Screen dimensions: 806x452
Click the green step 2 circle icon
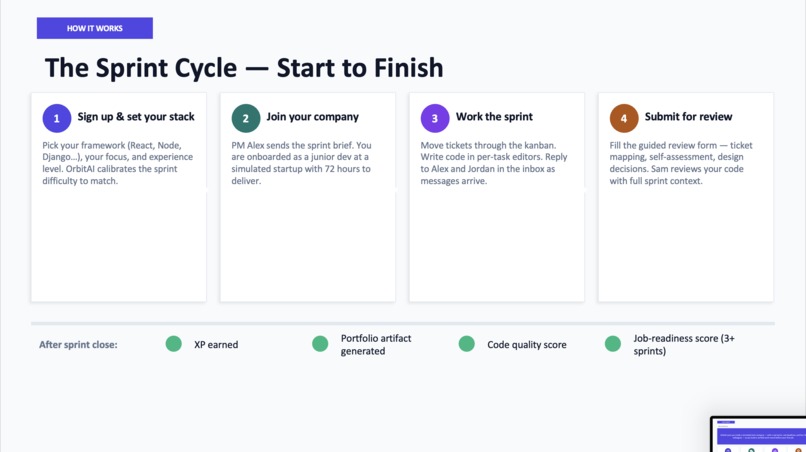(246, 118)
